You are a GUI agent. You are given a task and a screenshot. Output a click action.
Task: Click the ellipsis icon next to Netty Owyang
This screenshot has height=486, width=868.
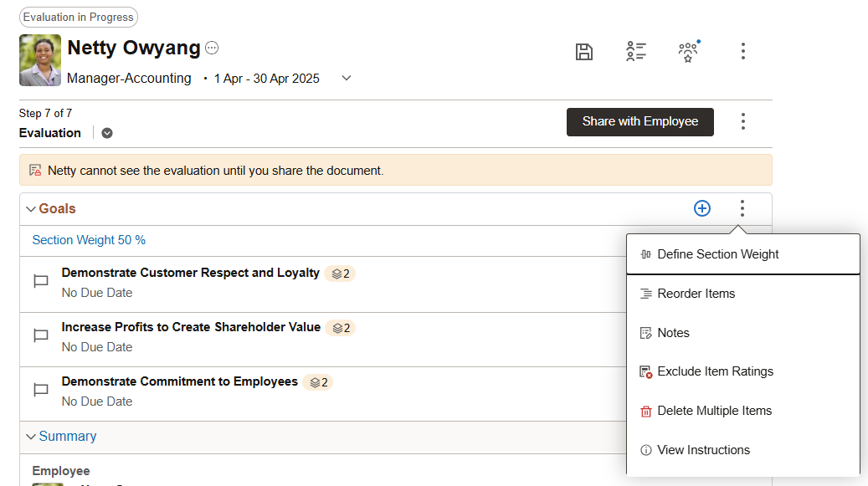pyautogui.click(x=212, y=49)
